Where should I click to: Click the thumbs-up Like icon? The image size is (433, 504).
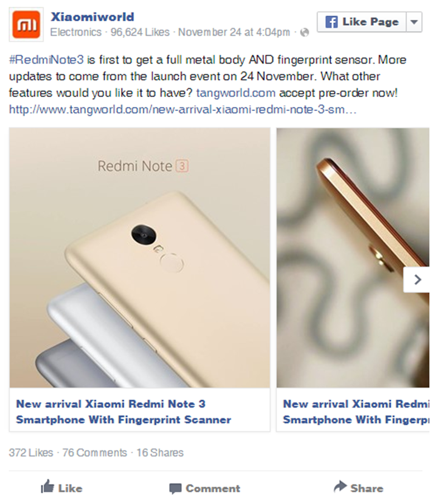(x=47, y=486)
